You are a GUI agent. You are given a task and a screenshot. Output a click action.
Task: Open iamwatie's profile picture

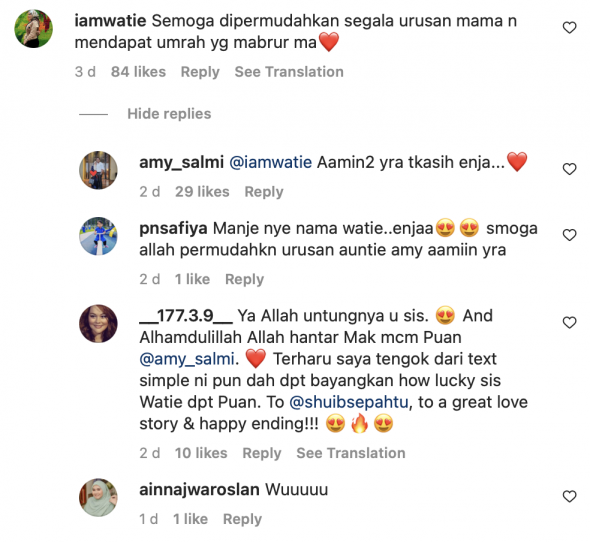pyautogui.click(x=33, y=29)
